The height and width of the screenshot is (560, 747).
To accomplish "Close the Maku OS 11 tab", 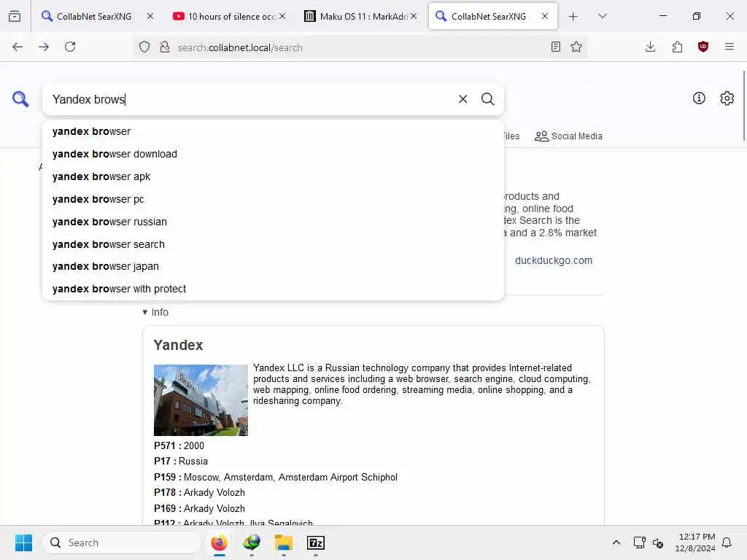I will pyautogui.click(x=414, y=16).
